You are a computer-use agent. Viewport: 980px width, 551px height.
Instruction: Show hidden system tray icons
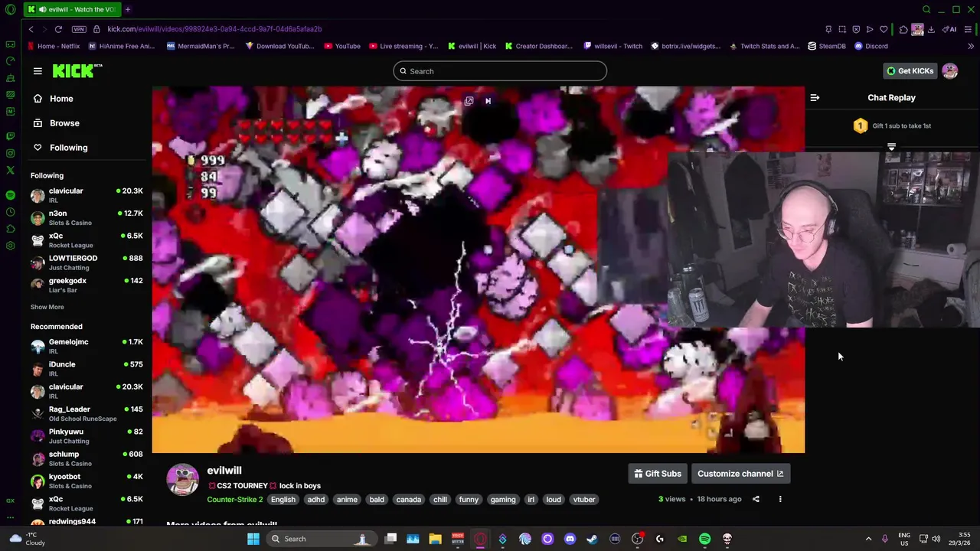868,539
